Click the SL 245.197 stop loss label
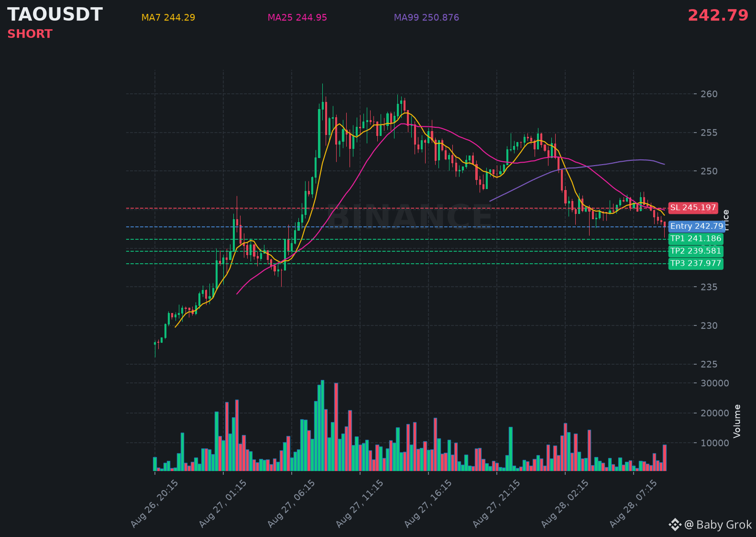 point(693,208)
